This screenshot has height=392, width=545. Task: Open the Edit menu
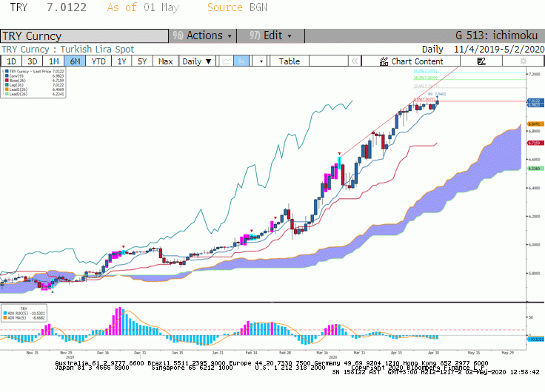pyautogui.click(x=270, y=36)
